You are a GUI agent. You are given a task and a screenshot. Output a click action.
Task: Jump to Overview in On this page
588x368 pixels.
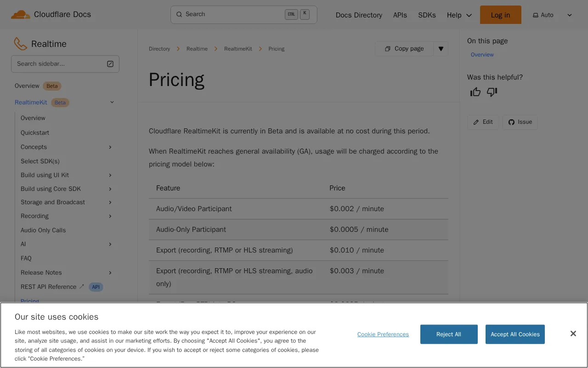click(x=482, y=55)
